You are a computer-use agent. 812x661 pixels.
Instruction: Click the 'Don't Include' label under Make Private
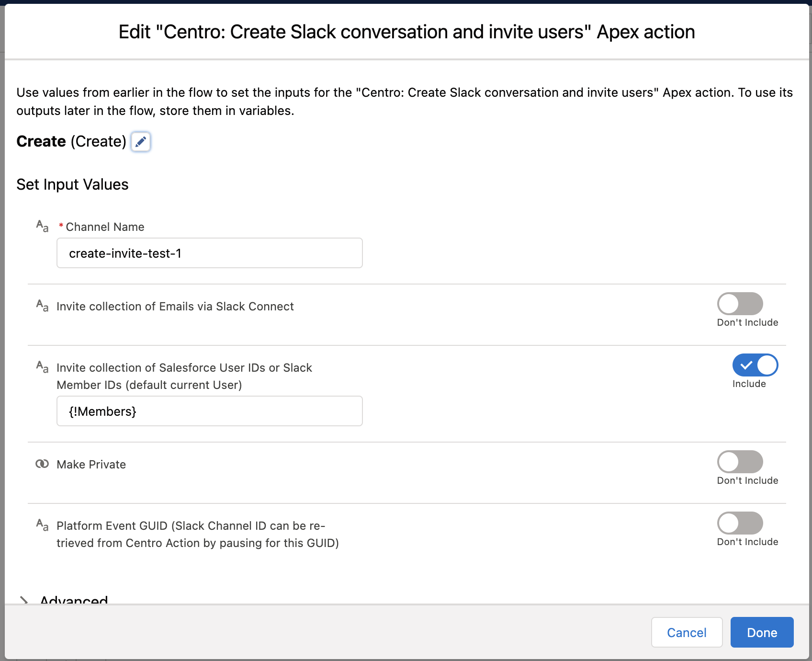[747, 480]
